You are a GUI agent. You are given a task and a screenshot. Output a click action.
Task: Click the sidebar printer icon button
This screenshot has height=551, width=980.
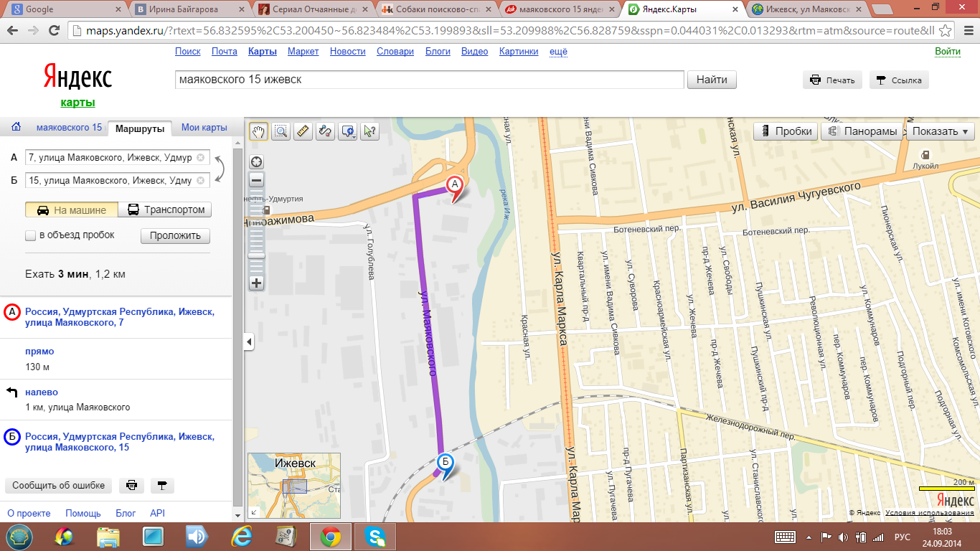click(x=131, y=486)
